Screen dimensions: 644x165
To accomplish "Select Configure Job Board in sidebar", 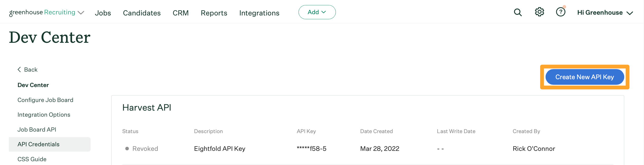I will click(x=45, y=100).
